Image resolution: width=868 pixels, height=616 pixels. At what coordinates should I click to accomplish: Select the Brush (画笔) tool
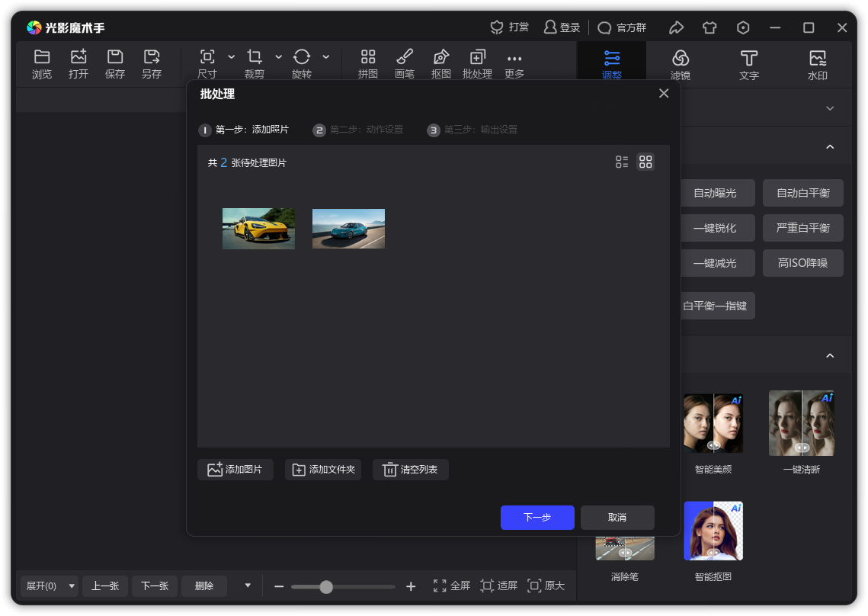click(405, 57)
